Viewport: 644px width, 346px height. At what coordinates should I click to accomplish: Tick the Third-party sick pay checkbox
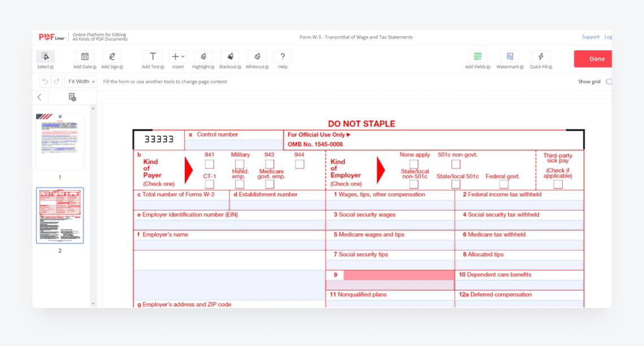(x=558, y=183)
